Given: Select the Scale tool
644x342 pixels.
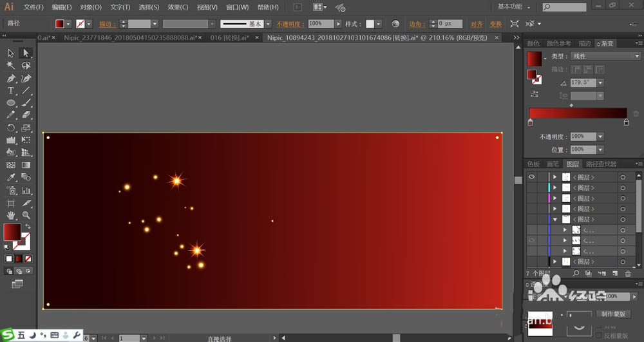Looking at the screenshot, I should (x=26, y=128).
